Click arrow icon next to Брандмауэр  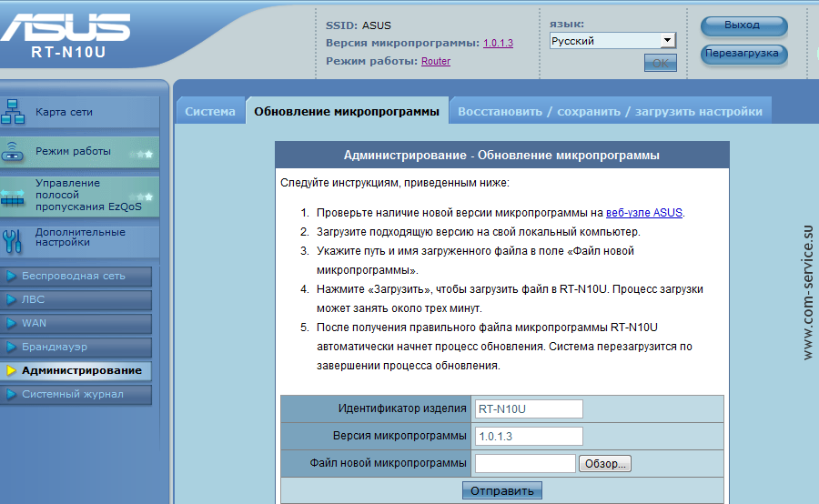point(11,347)
